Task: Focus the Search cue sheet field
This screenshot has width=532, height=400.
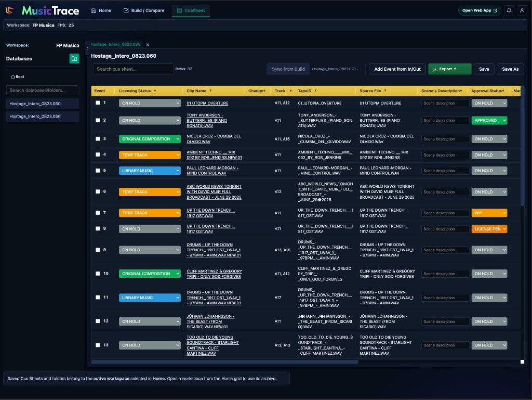Action: pyautogui.click(x=134, y=69)
